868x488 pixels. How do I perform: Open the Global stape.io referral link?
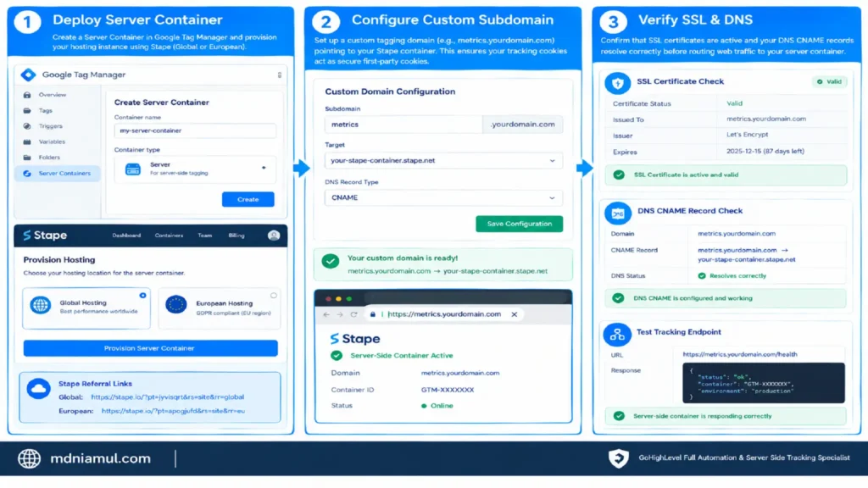[168, 397]
